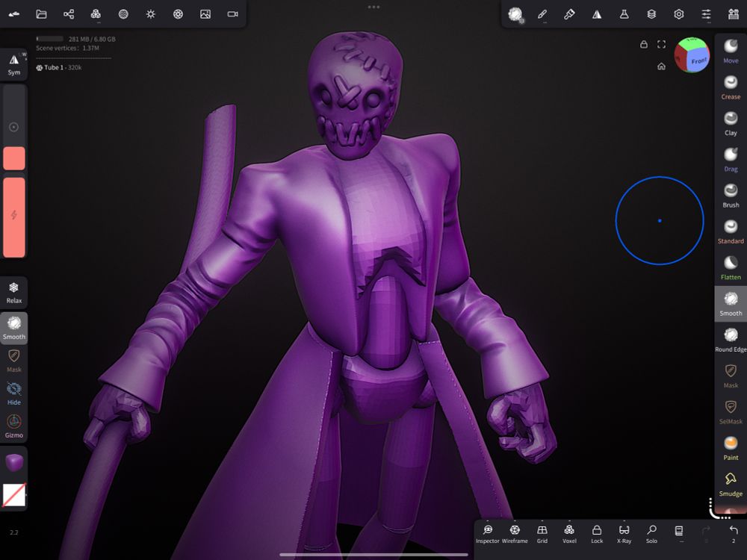The image size is (747, 560).
Task: Select the Round Edge tool
Action: (x=731, y=340)
